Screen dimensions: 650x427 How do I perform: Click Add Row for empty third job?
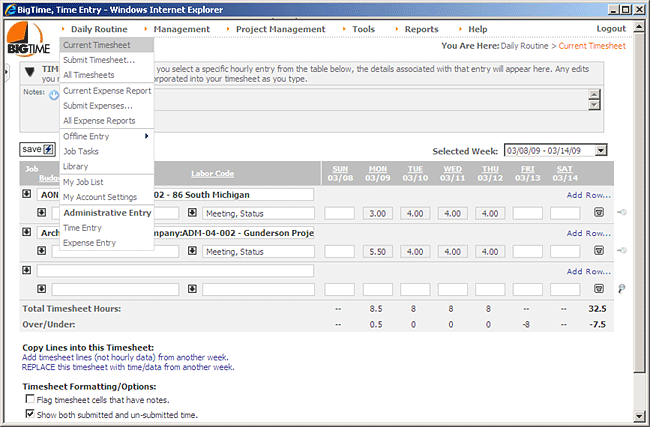tap(589, 271)
